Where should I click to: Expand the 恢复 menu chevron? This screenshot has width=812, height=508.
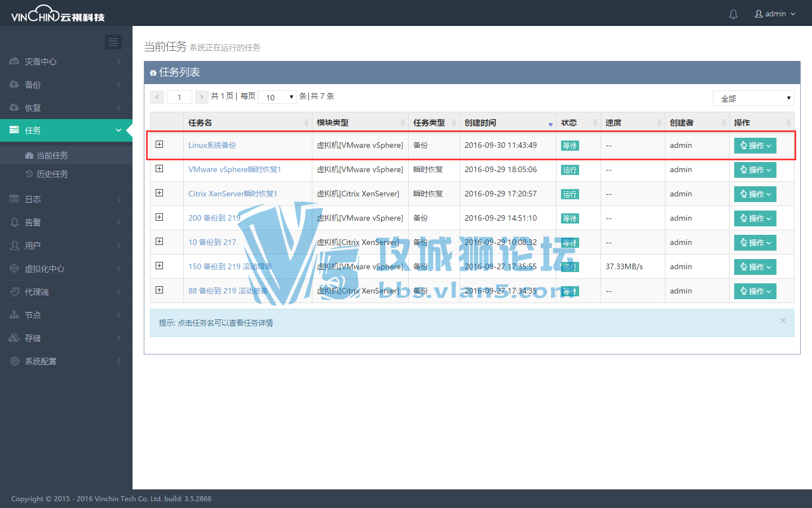[x=119, y=107]
